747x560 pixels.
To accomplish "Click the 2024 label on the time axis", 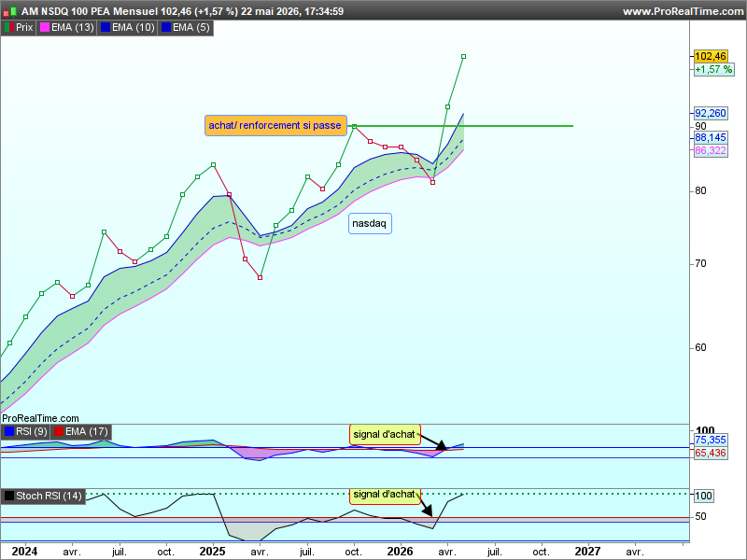I will [x=24, y=552].
